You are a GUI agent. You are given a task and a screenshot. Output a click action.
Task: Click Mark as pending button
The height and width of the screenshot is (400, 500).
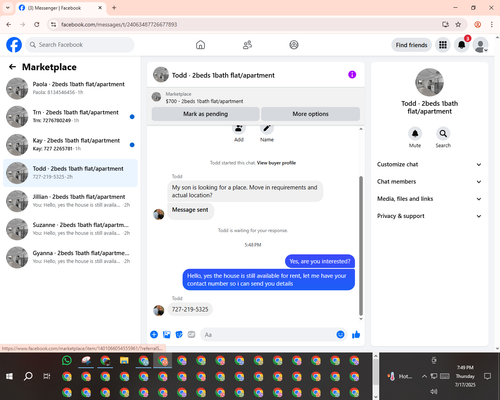click(x=205, y=114)
